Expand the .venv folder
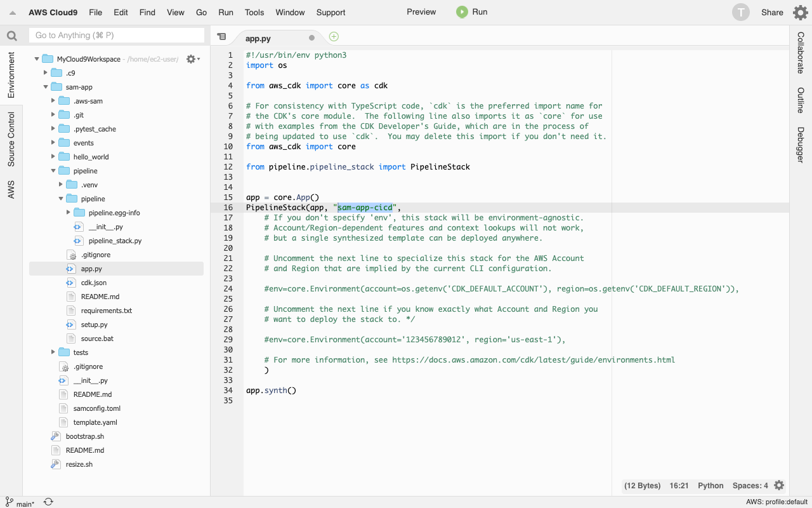 pos(61,185)
